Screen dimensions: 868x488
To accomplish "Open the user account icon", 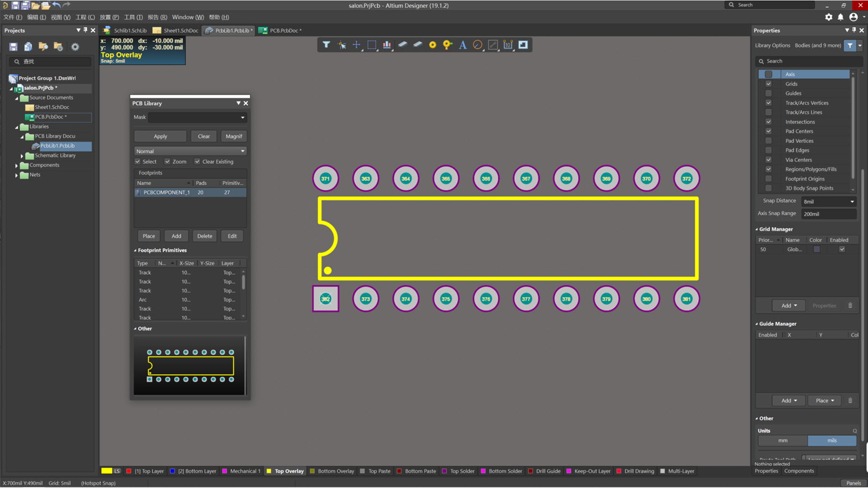I will pos(853,17).
